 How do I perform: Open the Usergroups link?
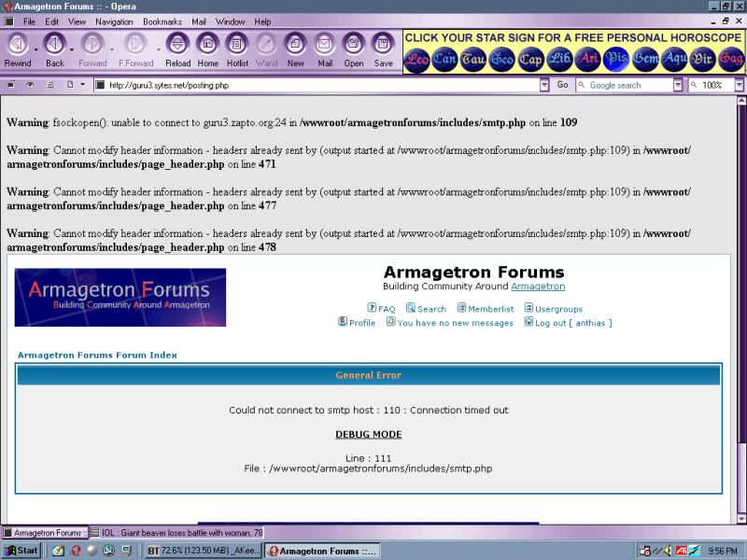coord(553,309)
